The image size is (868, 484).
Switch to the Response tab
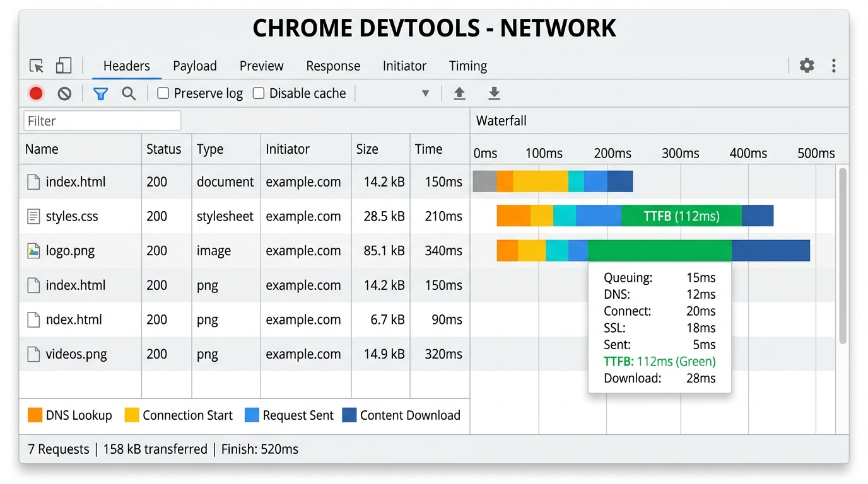333,66
